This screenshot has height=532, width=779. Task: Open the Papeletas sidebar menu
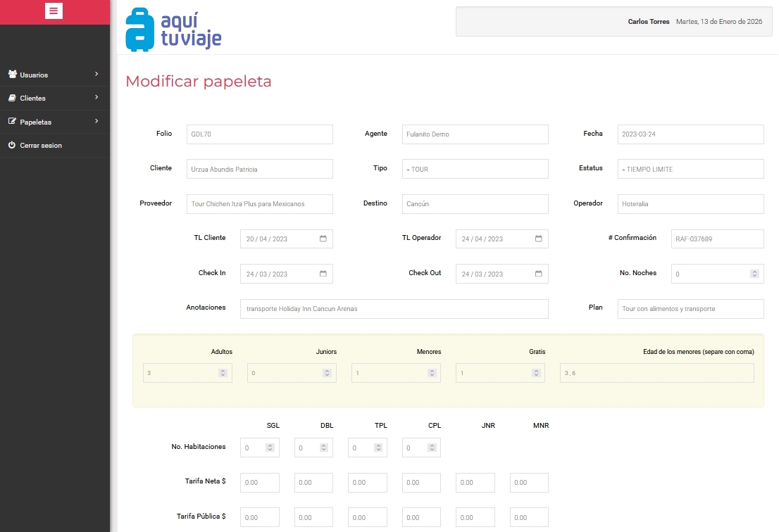click(36, 122)
